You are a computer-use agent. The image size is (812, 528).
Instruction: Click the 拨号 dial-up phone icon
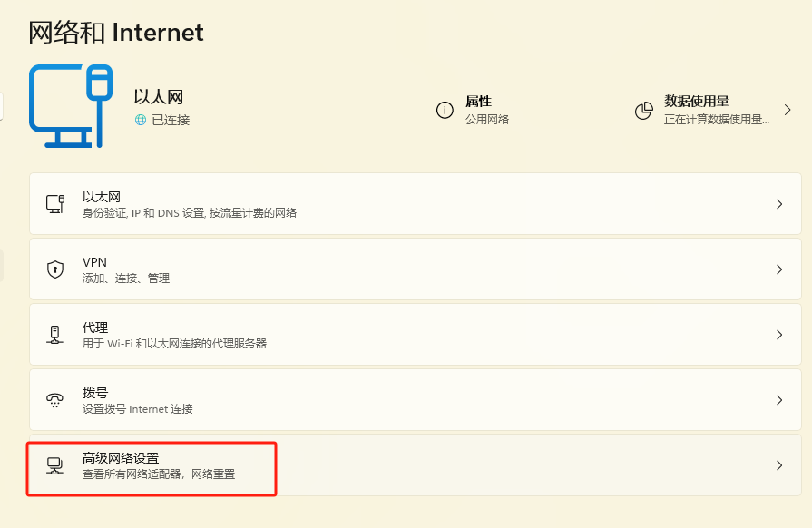click(55, 400)
